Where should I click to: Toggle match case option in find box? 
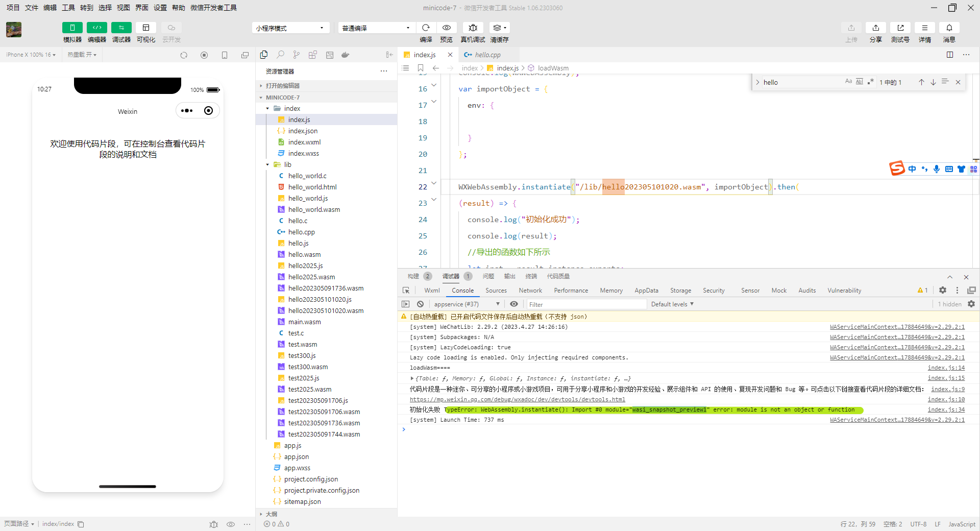click(848, 82)
